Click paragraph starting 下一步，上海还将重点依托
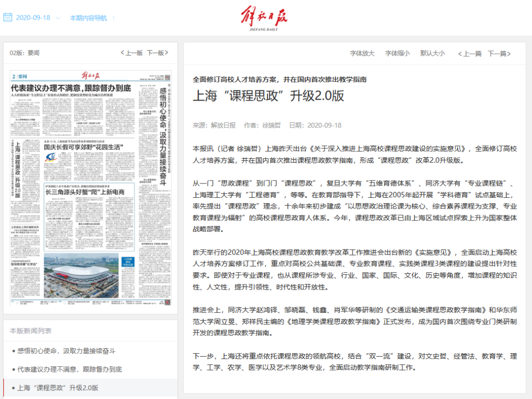Viewport: 532px width, 399px height. [355, 362]
